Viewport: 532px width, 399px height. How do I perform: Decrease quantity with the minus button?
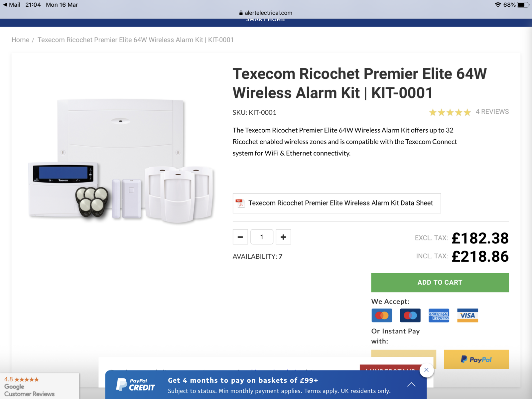click(240, 237)
